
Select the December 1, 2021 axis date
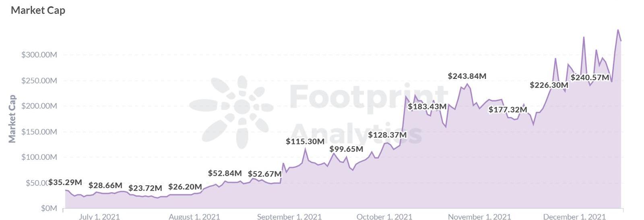pos(574,216)
